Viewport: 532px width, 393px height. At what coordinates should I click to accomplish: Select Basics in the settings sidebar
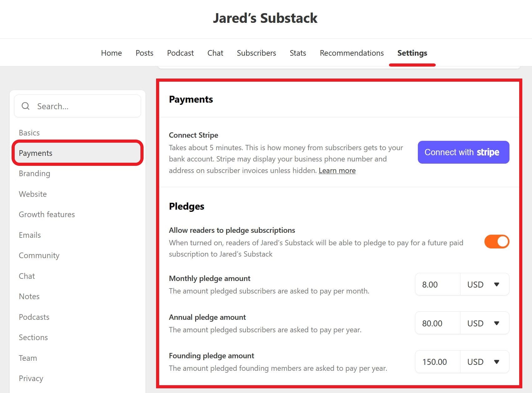click(29, 132)
